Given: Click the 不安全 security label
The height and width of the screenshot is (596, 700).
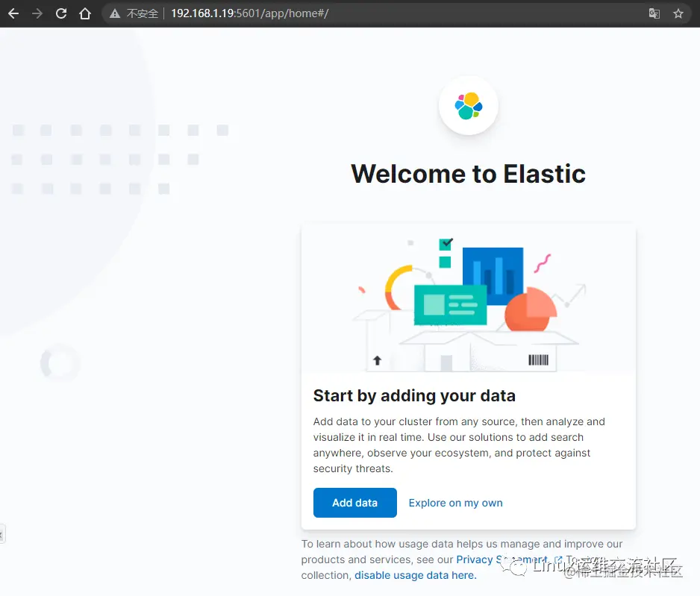Looking at the screenshot, I should pyautogui.click(x=143, y=14).
